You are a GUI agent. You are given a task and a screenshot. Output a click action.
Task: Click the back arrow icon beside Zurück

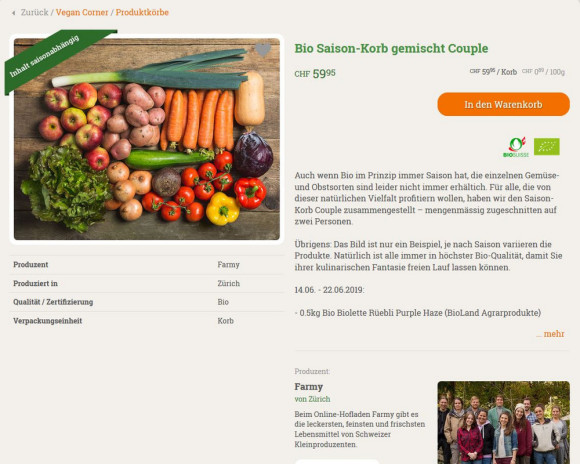14,13
